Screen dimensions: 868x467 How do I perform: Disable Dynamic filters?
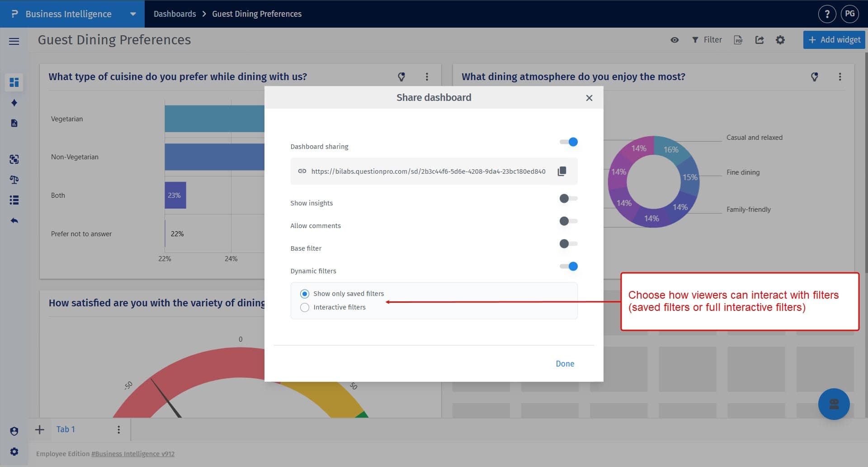(x=568, y=266)
